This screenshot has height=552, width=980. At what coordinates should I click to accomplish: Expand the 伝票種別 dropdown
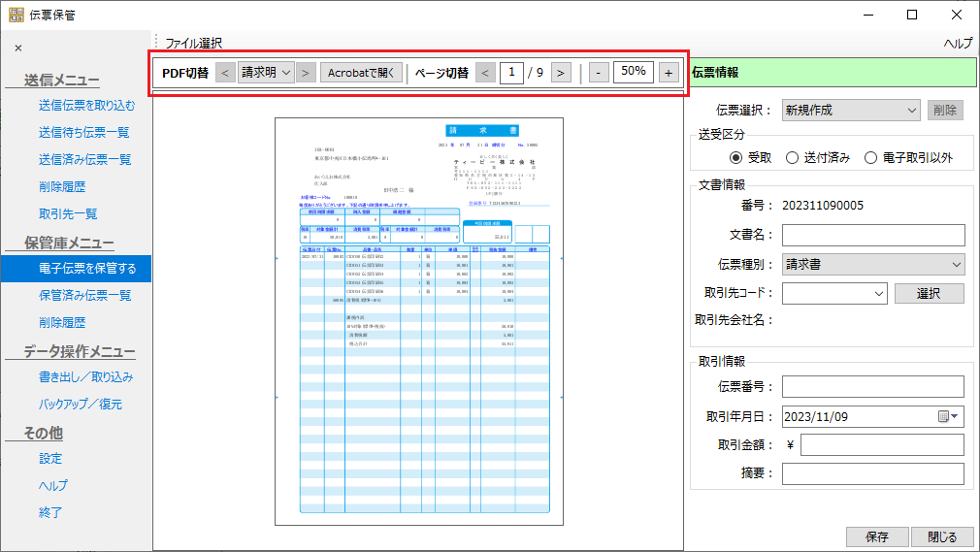pos(873,264)
